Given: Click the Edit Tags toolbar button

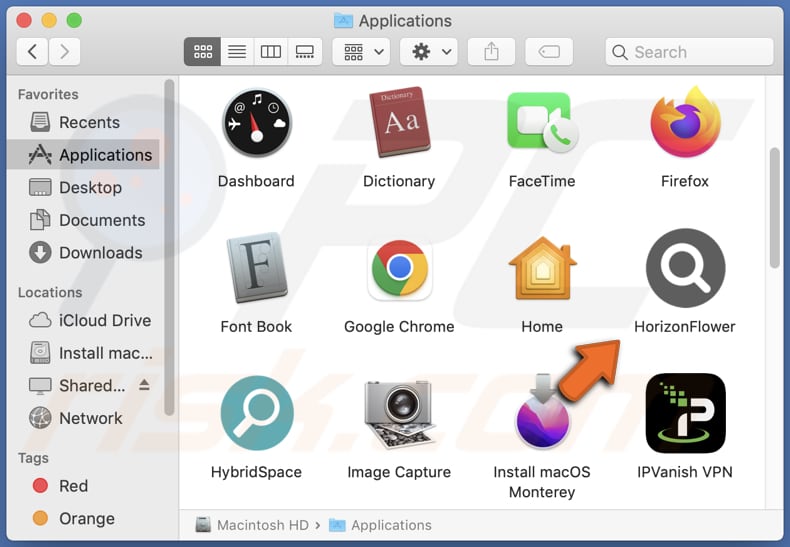Looking at the screenshot, I should (549, 51).
